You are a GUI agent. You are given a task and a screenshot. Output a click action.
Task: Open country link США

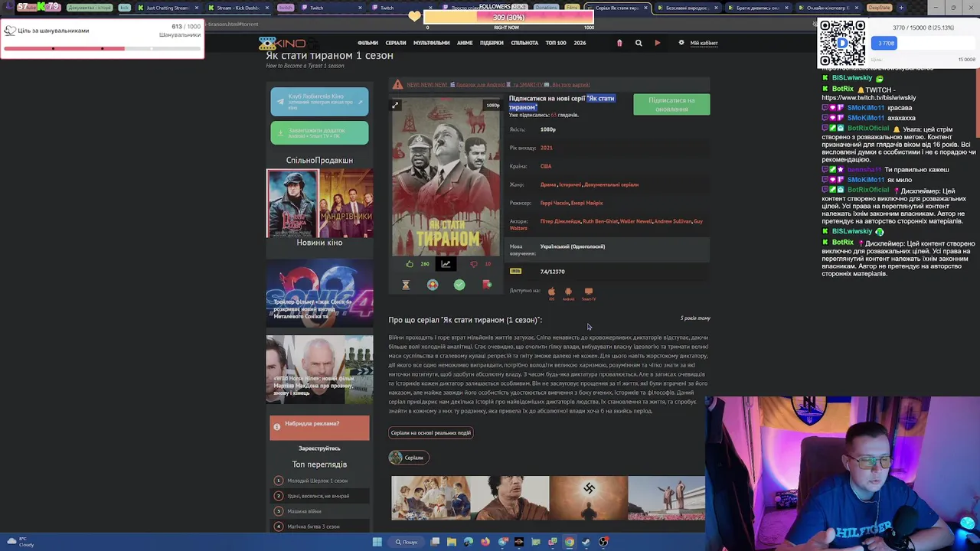pyautogui.click(x=546, y=166)
